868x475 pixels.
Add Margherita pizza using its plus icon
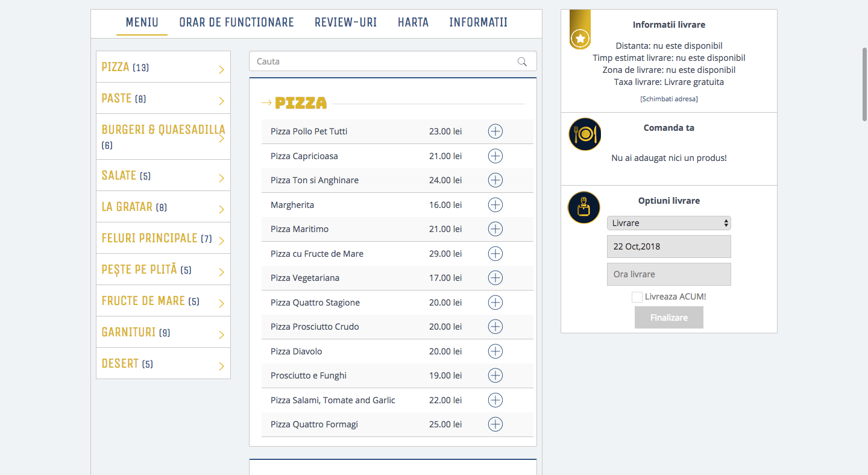pyautogui.click(x=495, y=205)
